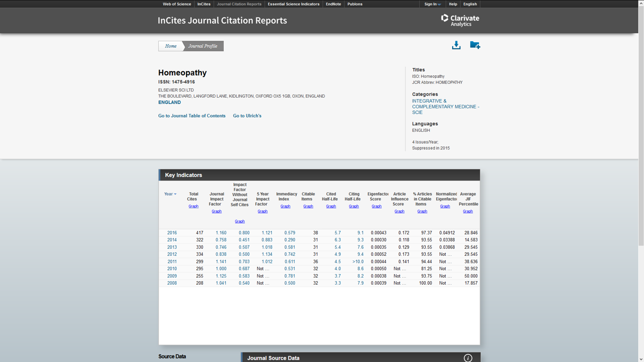Show the Article Influence Score graph
This screenshot has width=644, height=362.
[399, 212]
